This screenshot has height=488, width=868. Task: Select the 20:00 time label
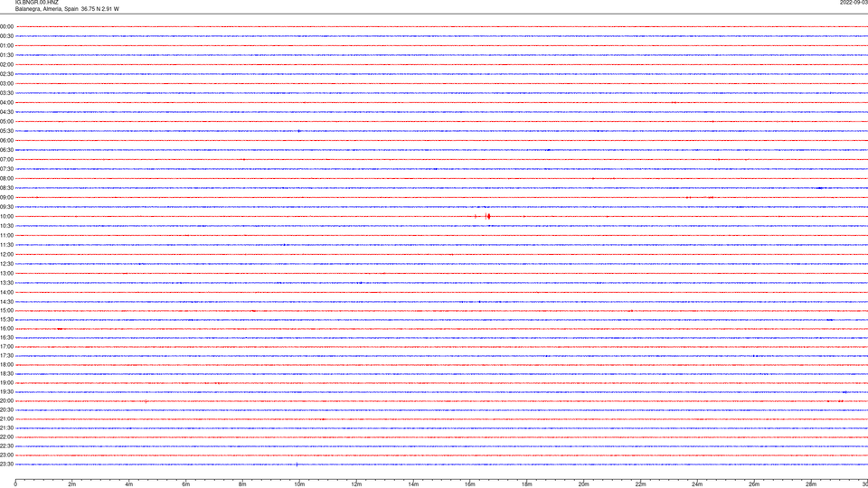[6, 401]
